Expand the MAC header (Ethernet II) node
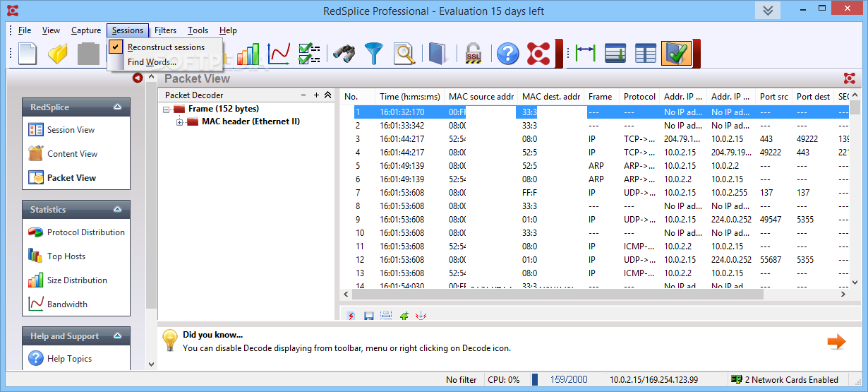This screenshot has height=392, width=868. [180, 122]
